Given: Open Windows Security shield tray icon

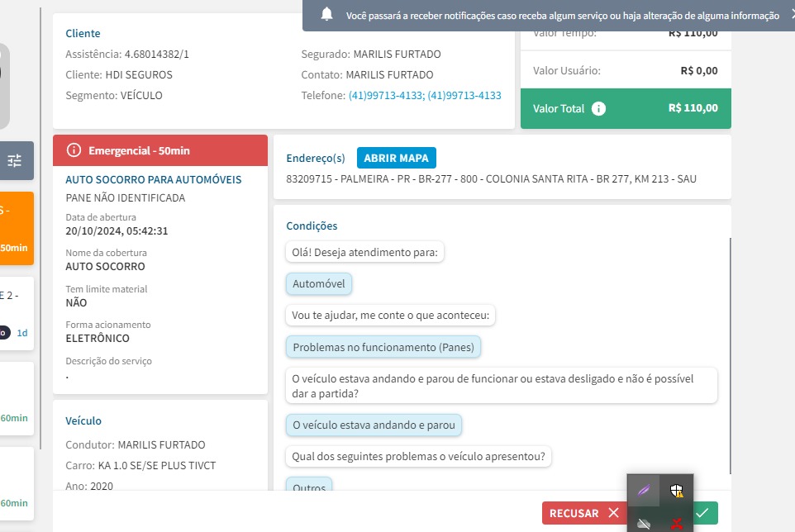Looking at the screenshot, I should pos(676,491).
